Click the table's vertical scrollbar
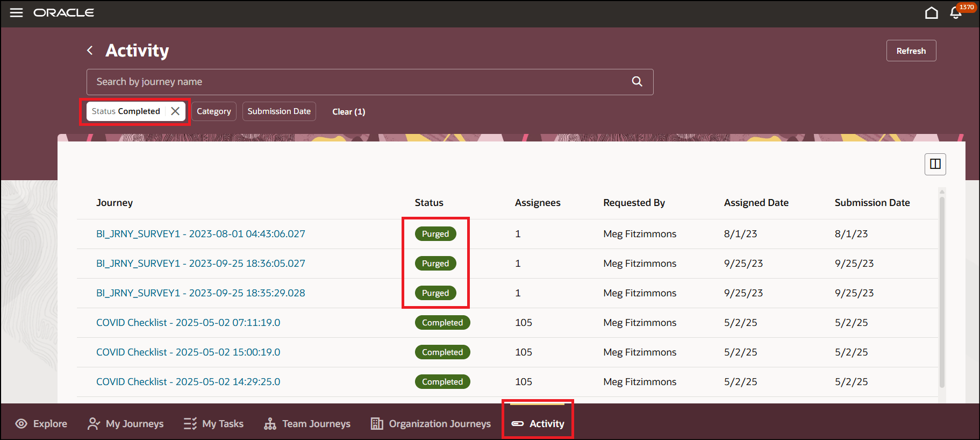 (942, 292)
